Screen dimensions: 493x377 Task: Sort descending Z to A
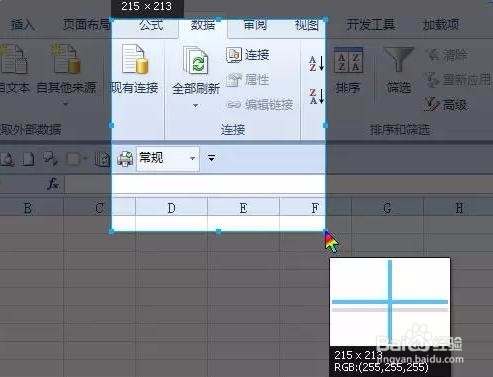pyautogui.click(x=316, y=96)
